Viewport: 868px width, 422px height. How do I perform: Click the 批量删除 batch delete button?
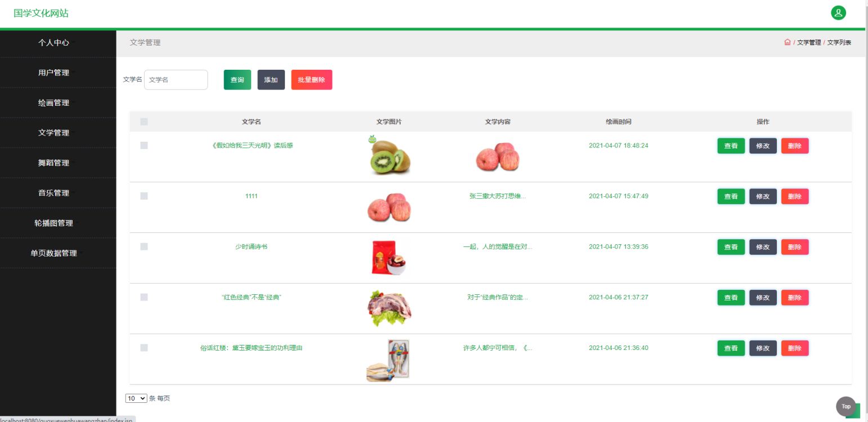(312, 80)
